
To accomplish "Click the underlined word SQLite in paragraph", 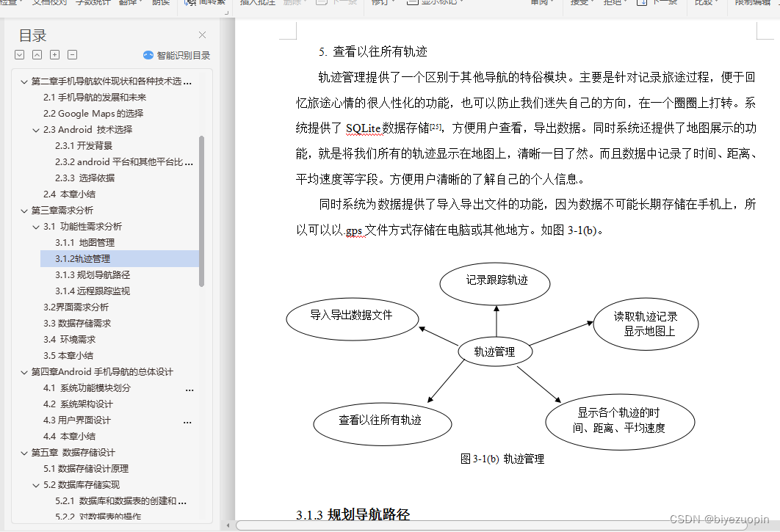I will tap(363, 128).
